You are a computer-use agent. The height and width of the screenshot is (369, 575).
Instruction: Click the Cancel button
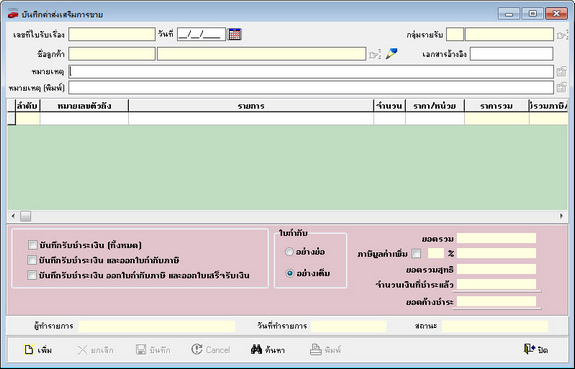pos(211,350)
